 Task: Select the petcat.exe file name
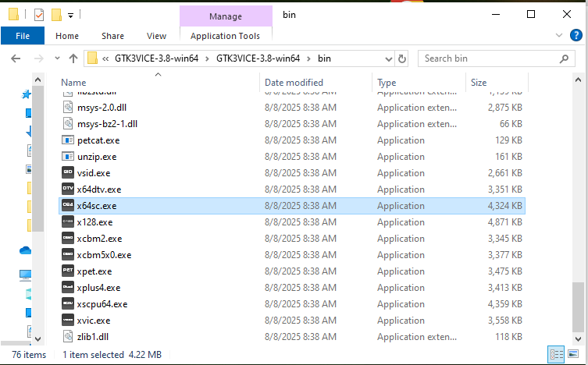coord(98,140)
